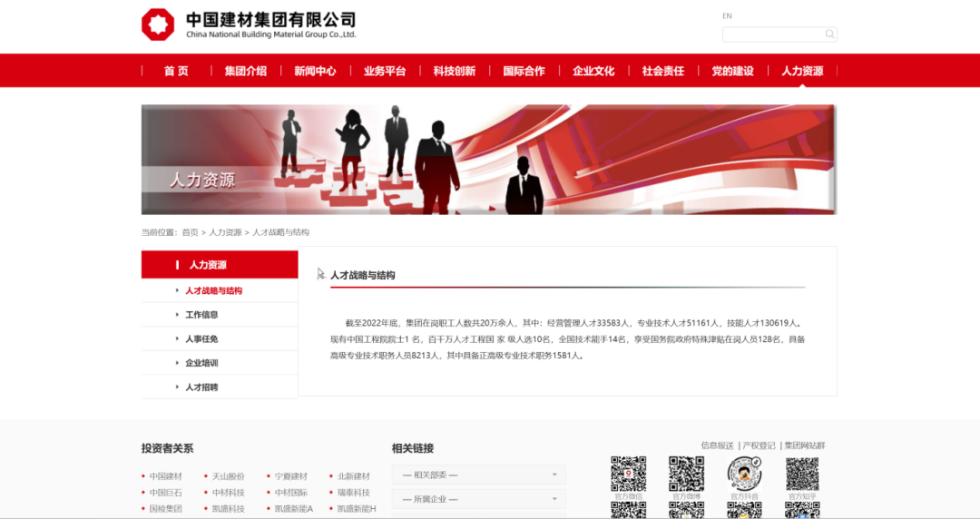Open the 信息报送 link
The image size is (980, 519).
coord(717,446)
